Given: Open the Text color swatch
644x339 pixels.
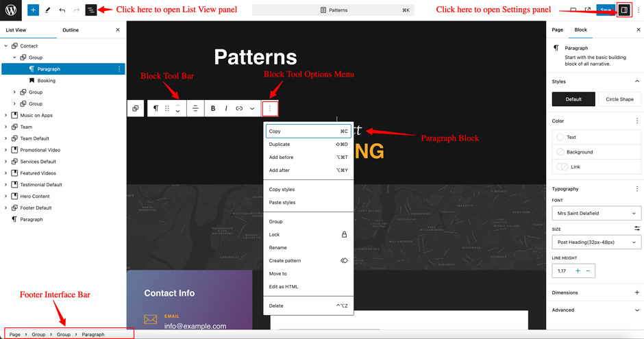Looking at the screenshot, I should point(560,137).
